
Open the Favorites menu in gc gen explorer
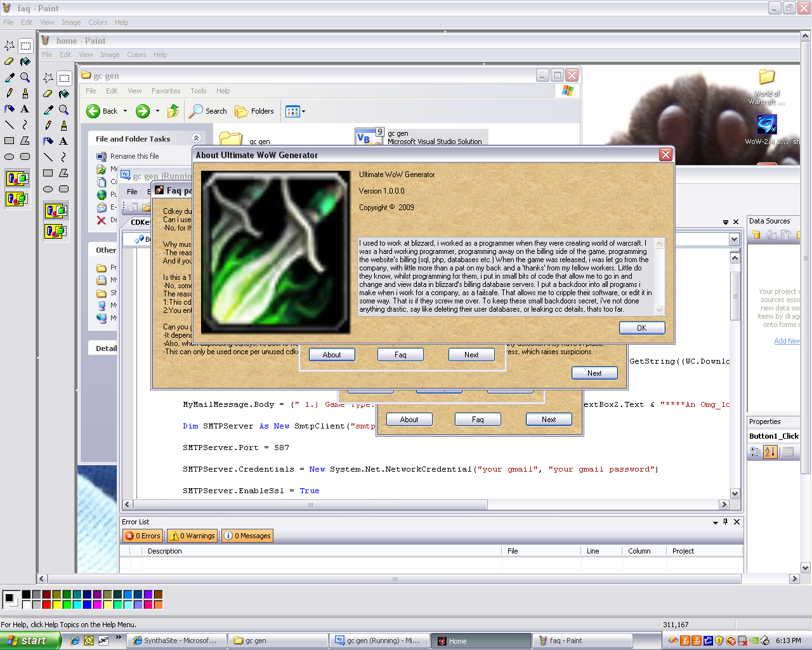(166, 91)
